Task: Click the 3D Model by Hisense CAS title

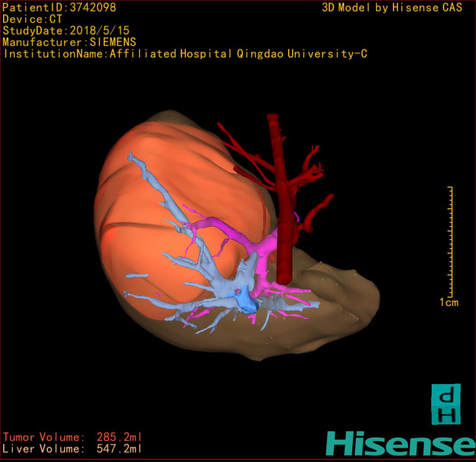Action: pyautogui.click(x=392, y=8)
